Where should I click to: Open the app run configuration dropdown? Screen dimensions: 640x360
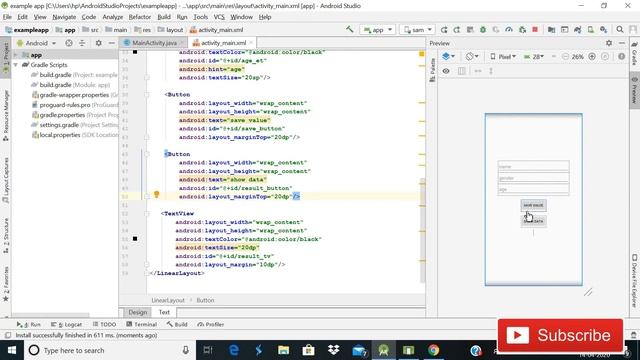(377, 30)
